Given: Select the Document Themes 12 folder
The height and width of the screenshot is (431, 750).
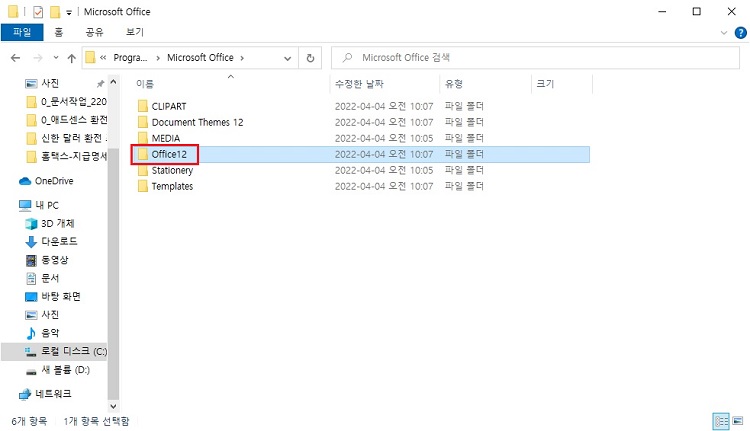Looking at the screenshot, I should pyautogui.click(x=197, y=122).
